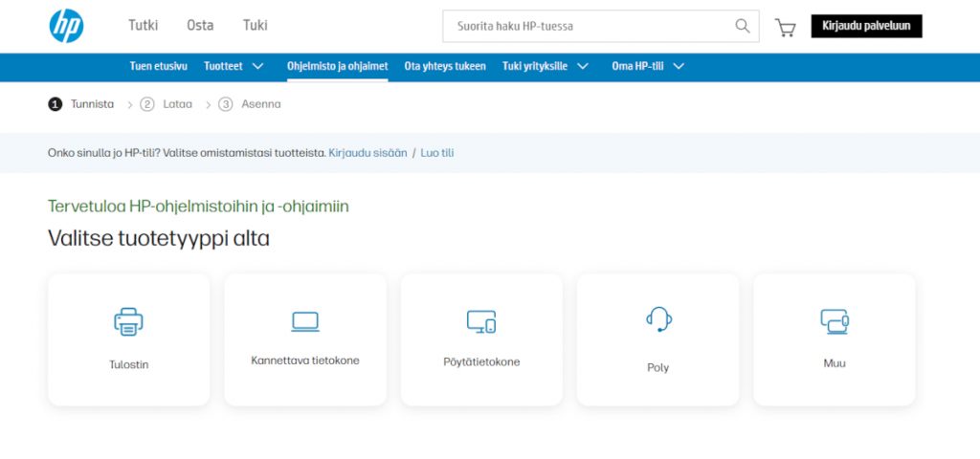
Task: Click the Asenna step label
Action: click(261, 104)
